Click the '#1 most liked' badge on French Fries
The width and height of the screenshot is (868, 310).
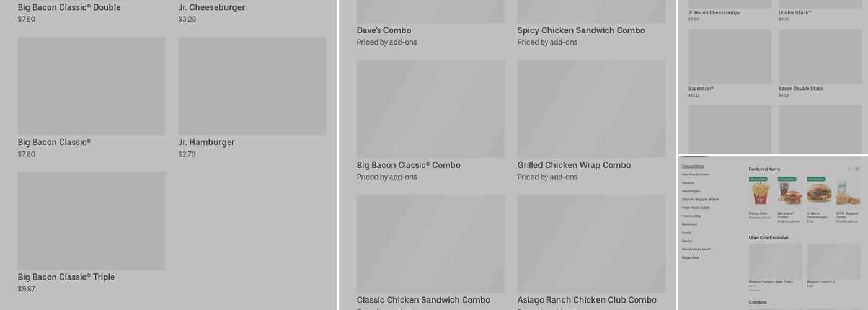point(758,179)
